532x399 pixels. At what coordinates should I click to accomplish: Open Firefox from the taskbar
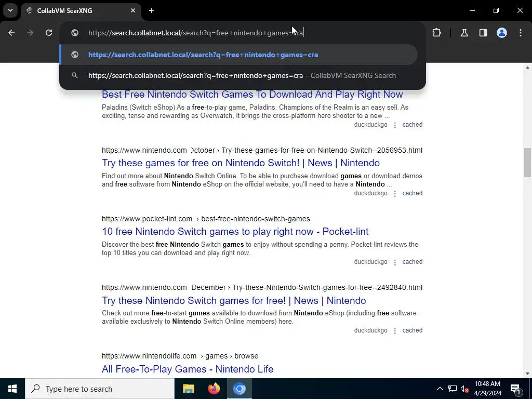(214, 389)
